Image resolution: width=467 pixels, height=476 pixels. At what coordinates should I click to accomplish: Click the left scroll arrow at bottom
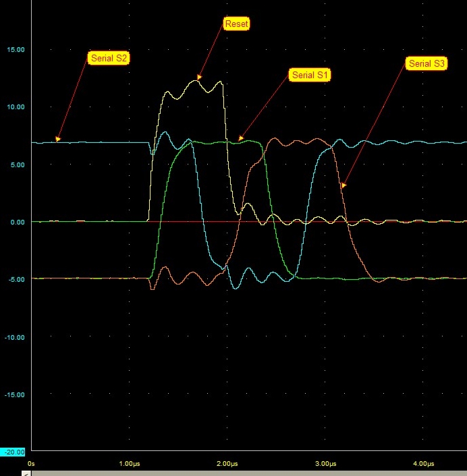(x=26, y=473)
